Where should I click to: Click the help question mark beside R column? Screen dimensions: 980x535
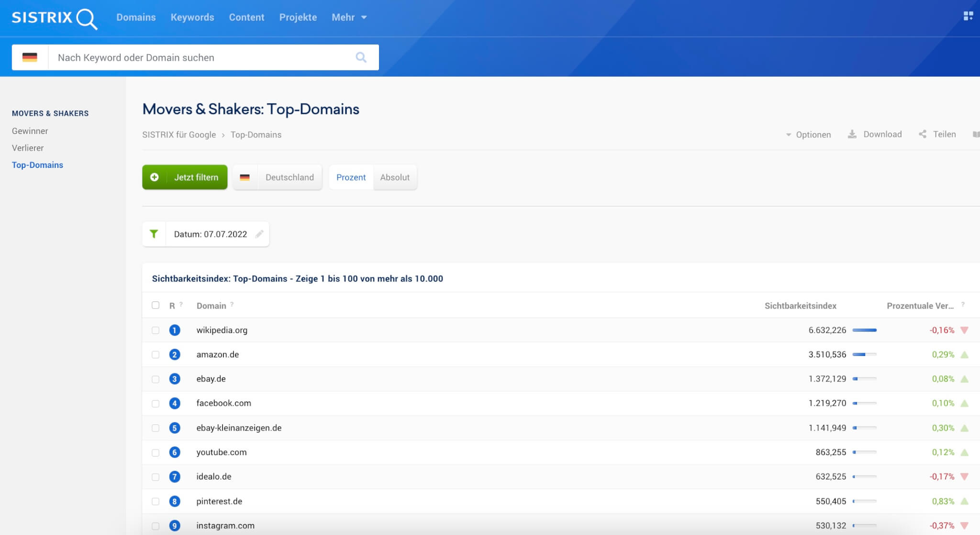(x=181, y=304)
